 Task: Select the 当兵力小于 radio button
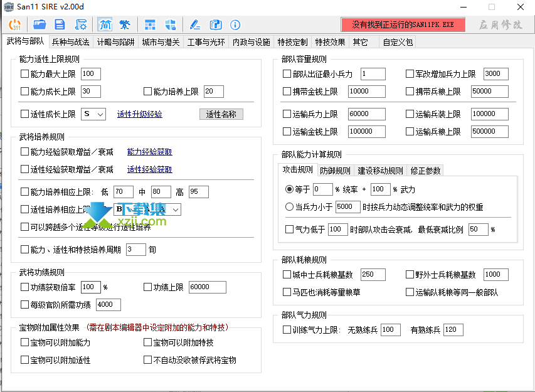click(x=289, y=207)
